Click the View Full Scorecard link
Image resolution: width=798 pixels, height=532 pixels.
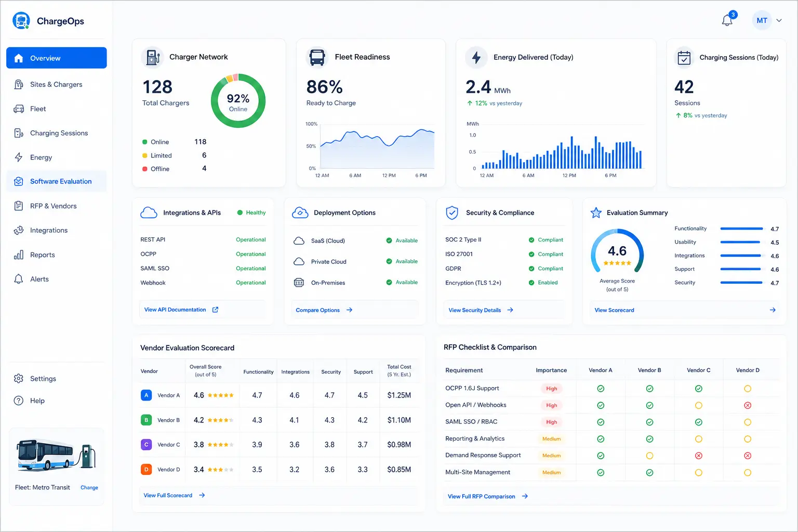coord(175,496)
